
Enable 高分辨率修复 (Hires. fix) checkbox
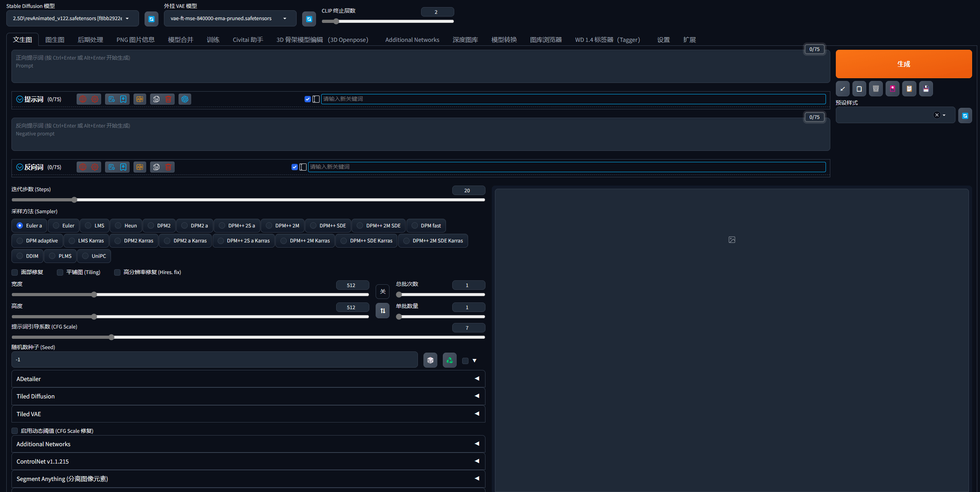coord(117,272)
